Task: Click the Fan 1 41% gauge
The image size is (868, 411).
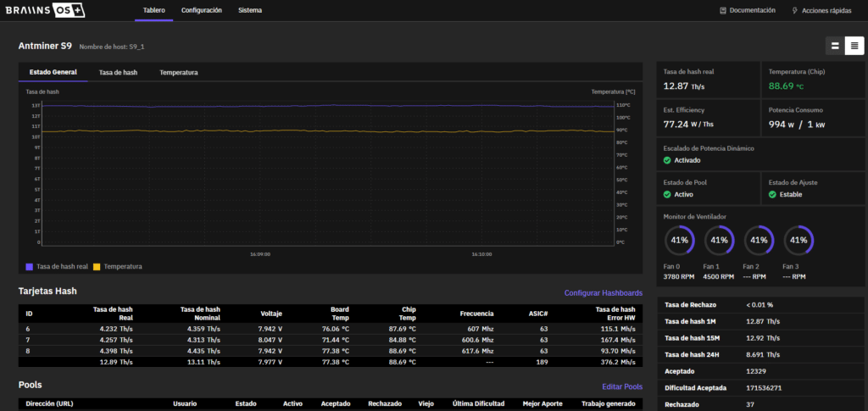Action: tap(719, 240)
